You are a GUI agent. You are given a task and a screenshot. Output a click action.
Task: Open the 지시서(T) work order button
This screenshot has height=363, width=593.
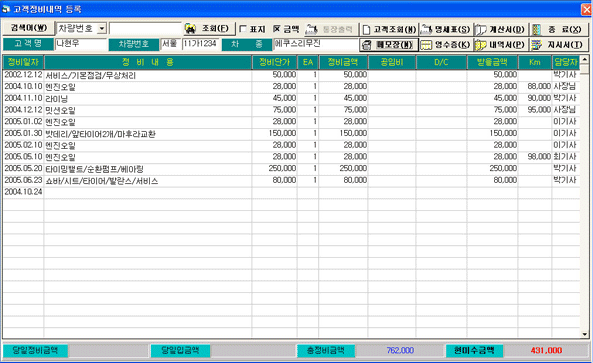(x=558, y=45)
